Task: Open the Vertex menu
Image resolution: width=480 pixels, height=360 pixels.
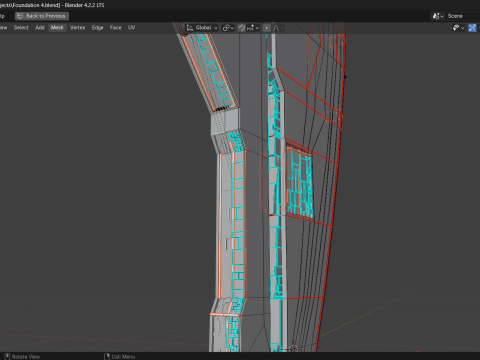Action: [77, 28]
